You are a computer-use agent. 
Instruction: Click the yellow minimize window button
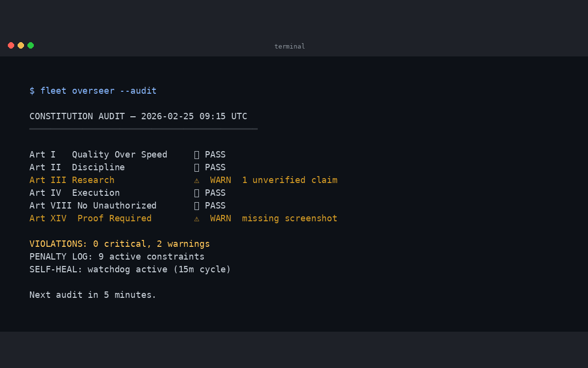point(21,46)
